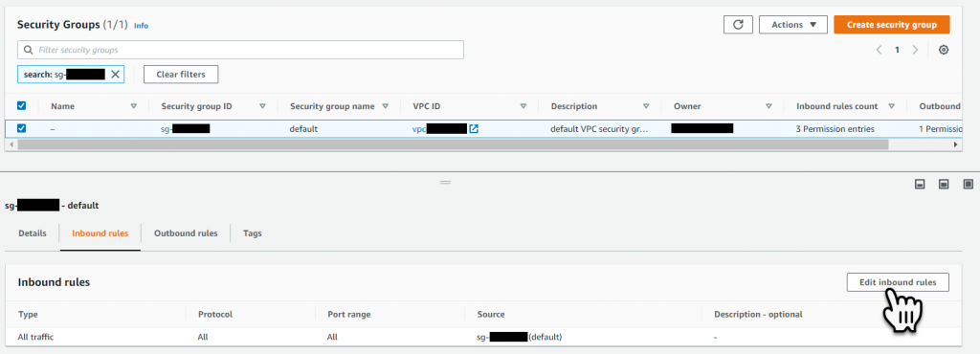The width and height of the screenshot is (980, 354).
Task: Click 'Description - optional' column header
Action: 758,314
